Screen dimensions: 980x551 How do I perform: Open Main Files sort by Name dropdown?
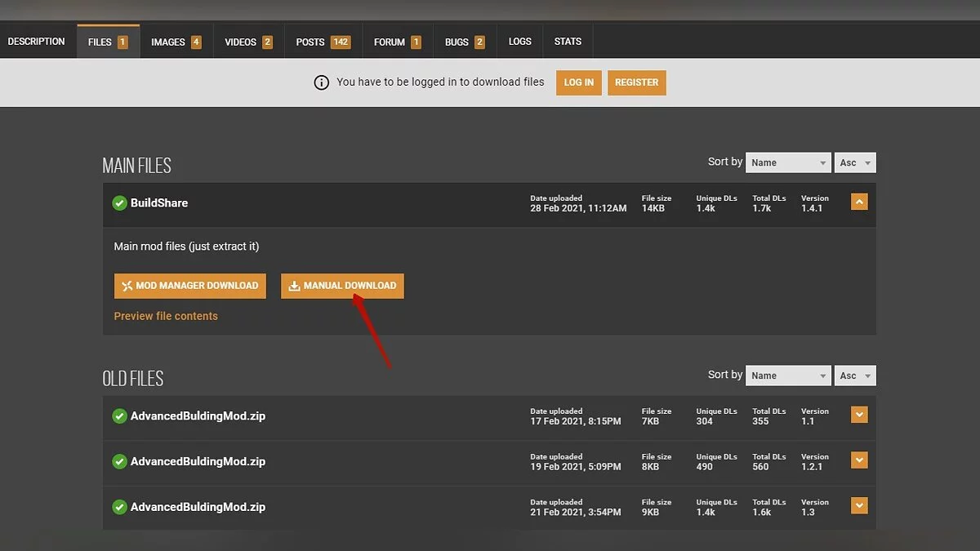click(788, 162)
